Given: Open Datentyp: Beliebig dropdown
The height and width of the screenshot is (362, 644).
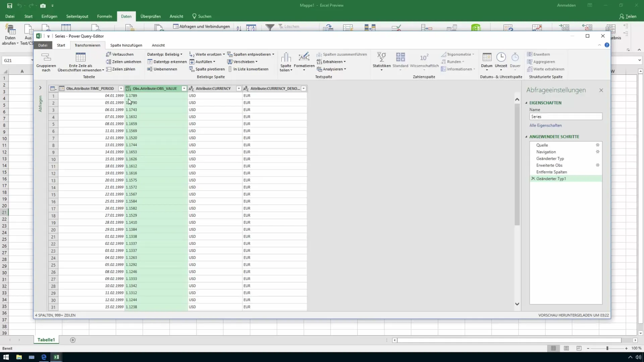Looking at the screenshot, I should [165, 54].
